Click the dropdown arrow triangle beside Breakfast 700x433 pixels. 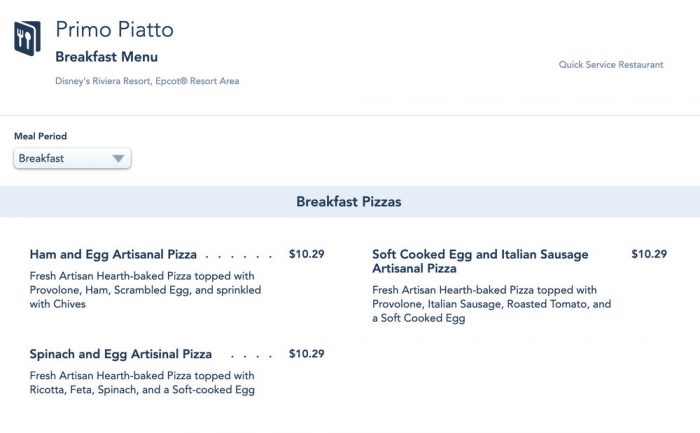point(118,158)
